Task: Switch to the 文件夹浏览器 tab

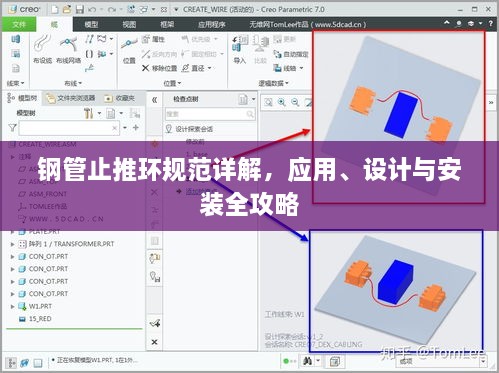Action: click(x=71, y=98)
